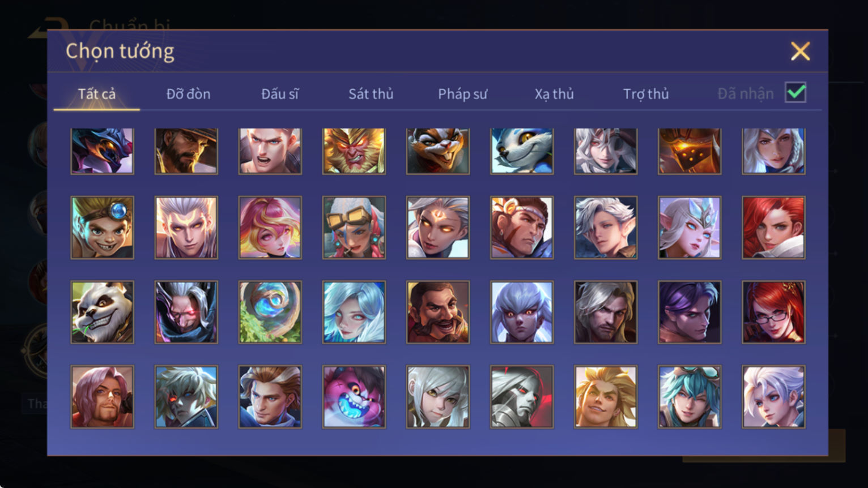The width and height of the screenshot is (868, 488).
Task: Toggle the Đã nhận checkbox
Action: pyautogui.click(x=795, y=92)
